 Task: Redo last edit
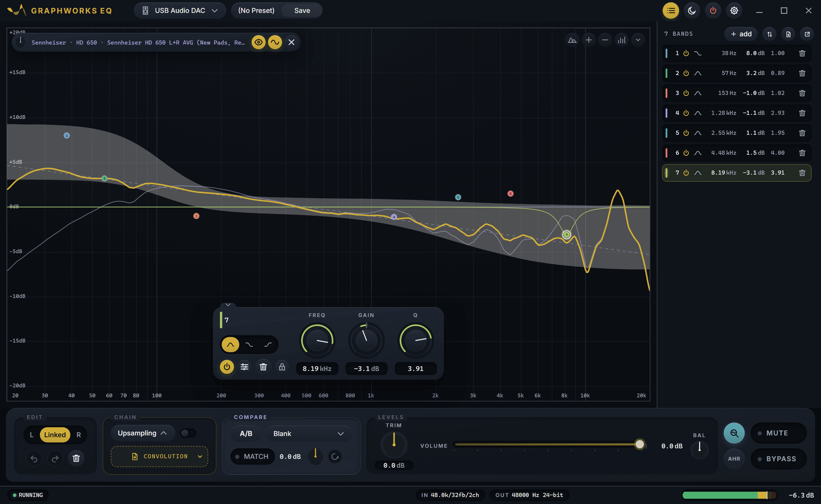point(55,458)
